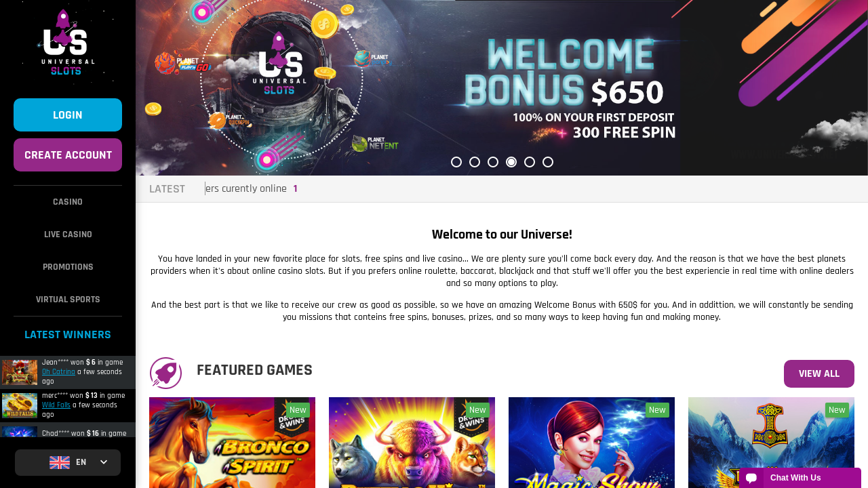This screenshot has height=488, width=868.
Task: Follow the Wild Falls game link
Action: [56, 405]
